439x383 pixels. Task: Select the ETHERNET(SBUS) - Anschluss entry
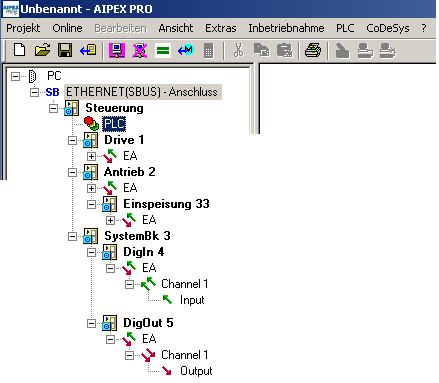point(143,92)
